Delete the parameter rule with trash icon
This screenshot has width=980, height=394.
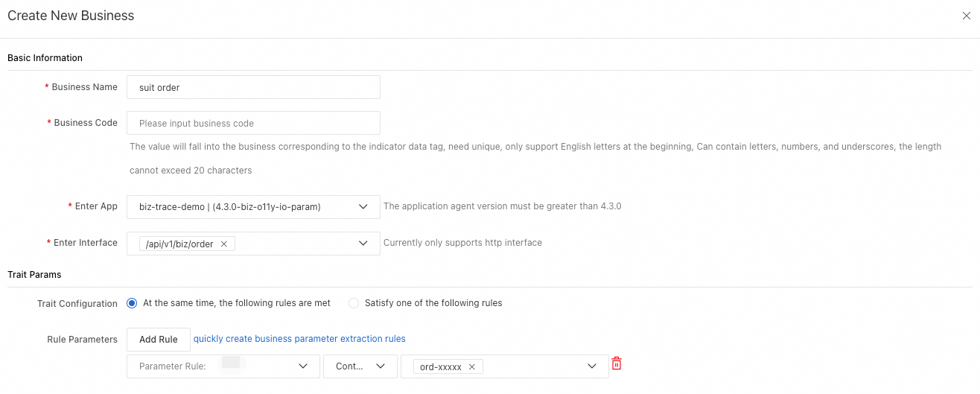pos(617,363)
